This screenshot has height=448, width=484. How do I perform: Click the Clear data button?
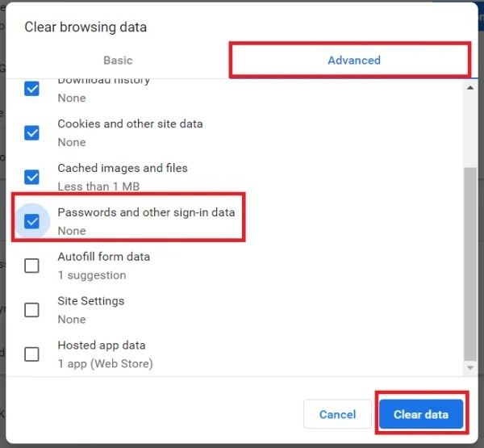click(x=420, y=414)
